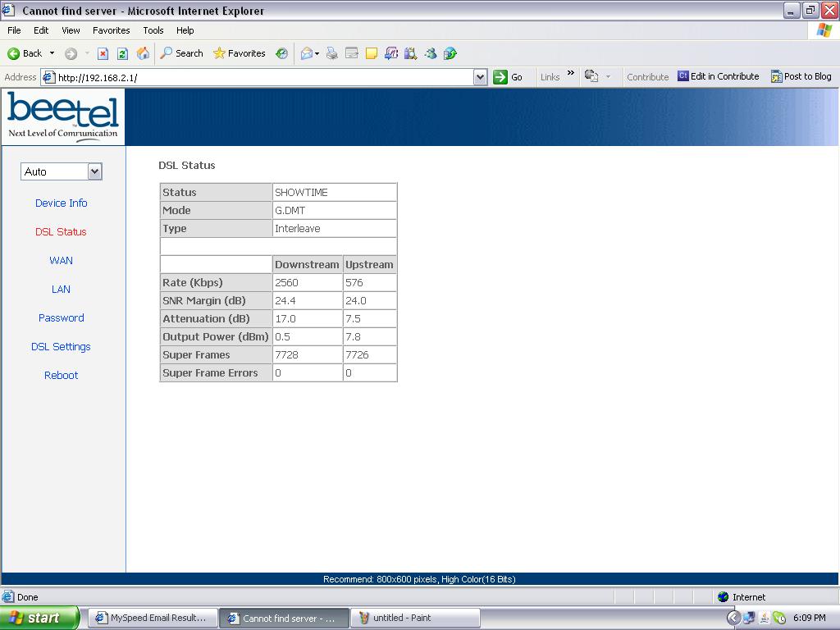The width and height of the screenshot is (840, 630).
Task: Click the Print icon in toolbar
Action: (331, 53)
